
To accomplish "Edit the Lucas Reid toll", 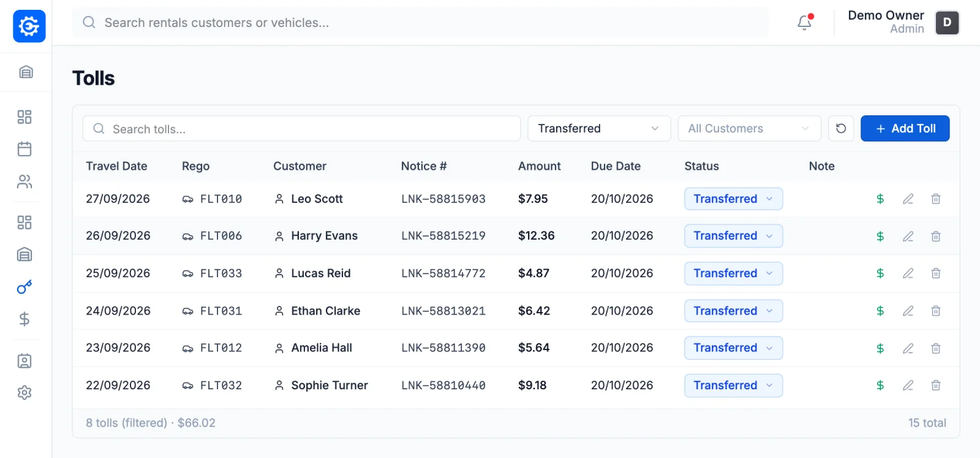I will [x=908, y=273].
